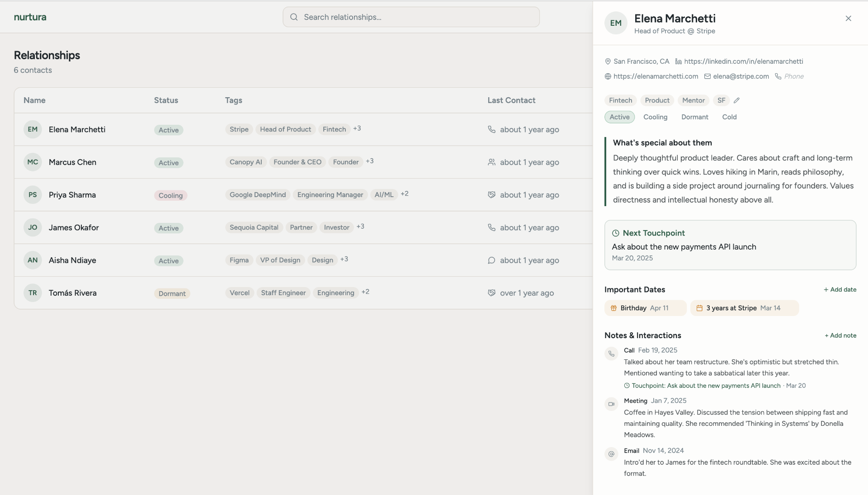The width and height of the screenshot is (868, 495).
Task: Click the call icon on Feb 19 note
Action: coord(611,354)
